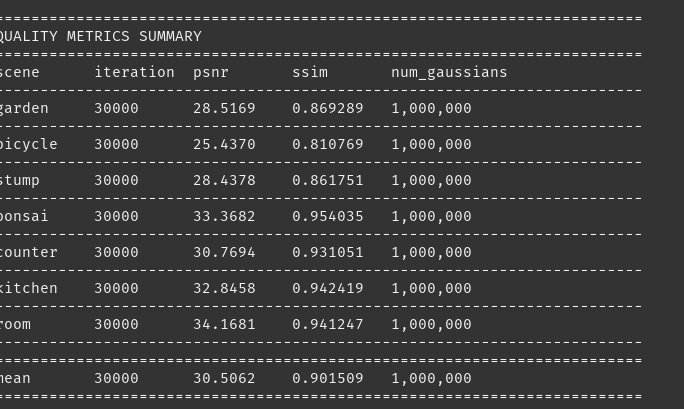684x409 pixels.
Task: Click the bicycle scene name
Action: [x=28, y=145]
